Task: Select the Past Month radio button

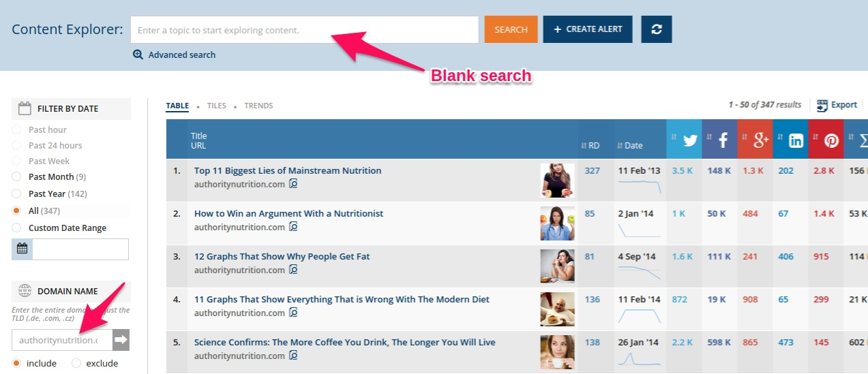Action: click(16, 177)
